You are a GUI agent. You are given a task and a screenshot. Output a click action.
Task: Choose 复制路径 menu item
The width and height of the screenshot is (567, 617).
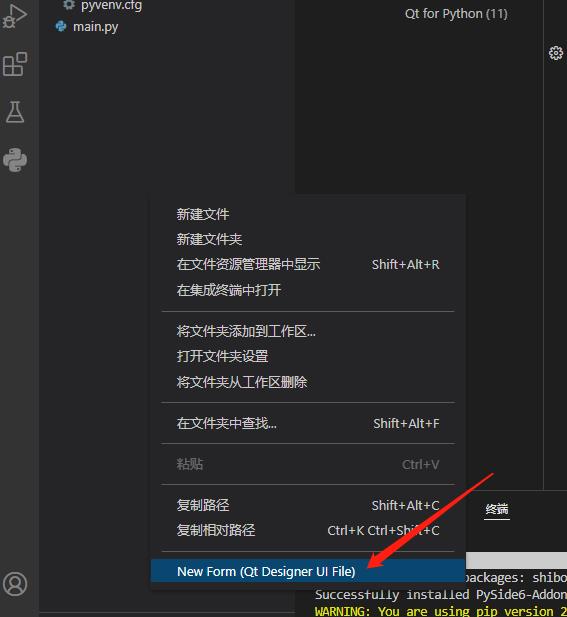click(308, 505)
